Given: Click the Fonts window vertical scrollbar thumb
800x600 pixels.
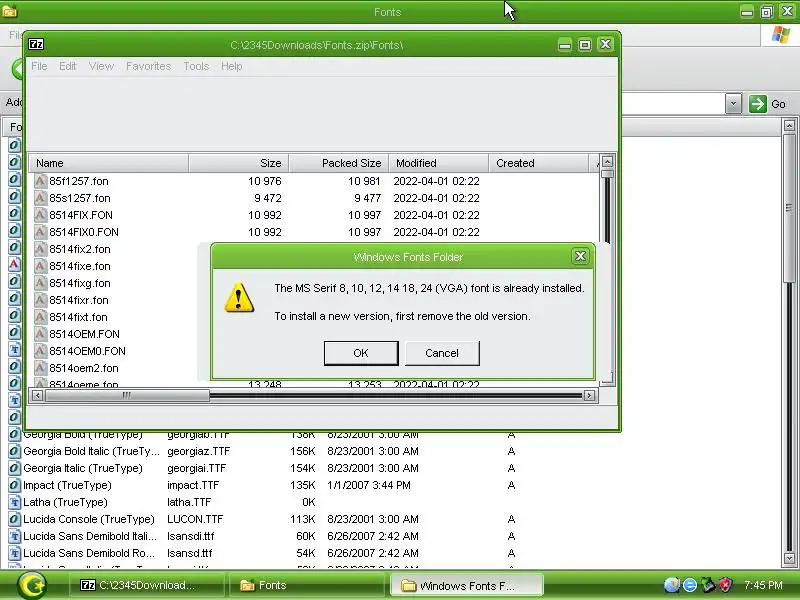Looking at the screenshot, I should point(789,208).
